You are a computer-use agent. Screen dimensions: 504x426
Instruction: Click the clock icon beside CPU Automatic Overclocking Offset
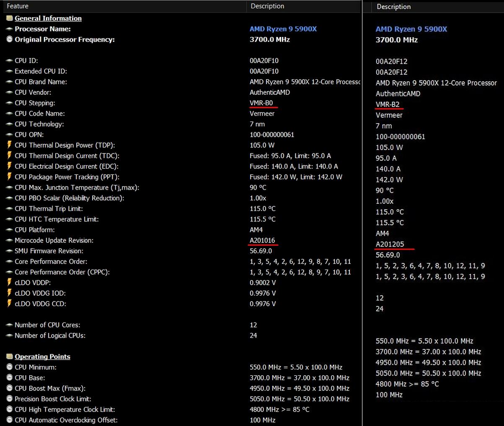click(9, 420)
